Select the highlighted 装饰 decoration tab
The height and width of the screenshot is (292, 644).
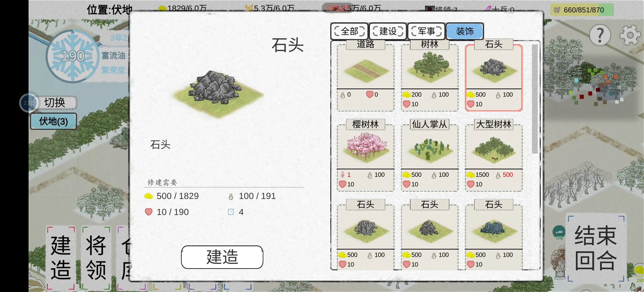[465, 31]
